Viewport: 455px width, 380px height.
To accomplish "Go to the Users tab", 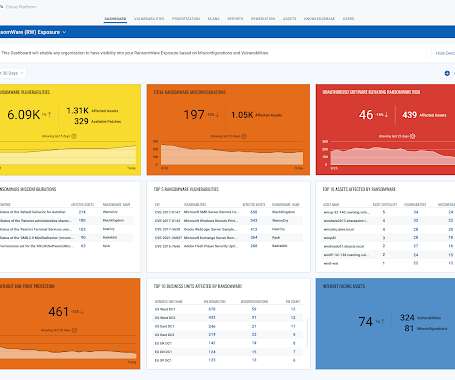I will (x=348, y=19).
